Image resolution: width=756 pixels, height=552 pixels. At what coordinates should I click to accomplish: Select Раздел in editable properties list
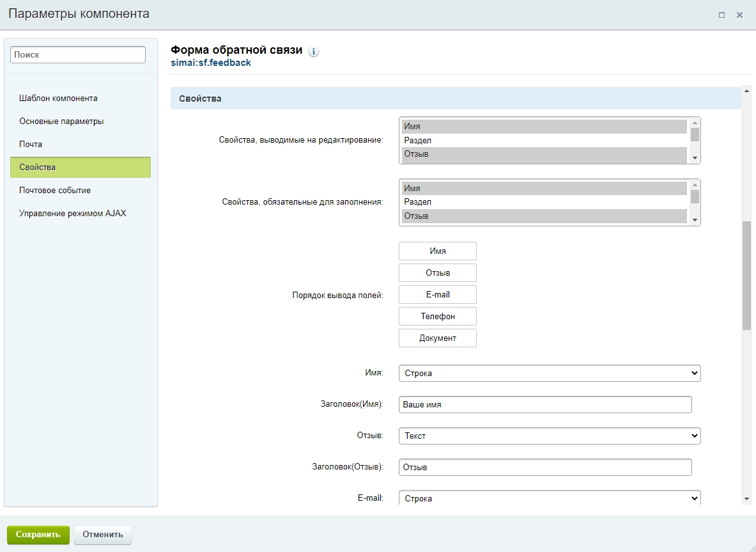[x=544, y=140]
